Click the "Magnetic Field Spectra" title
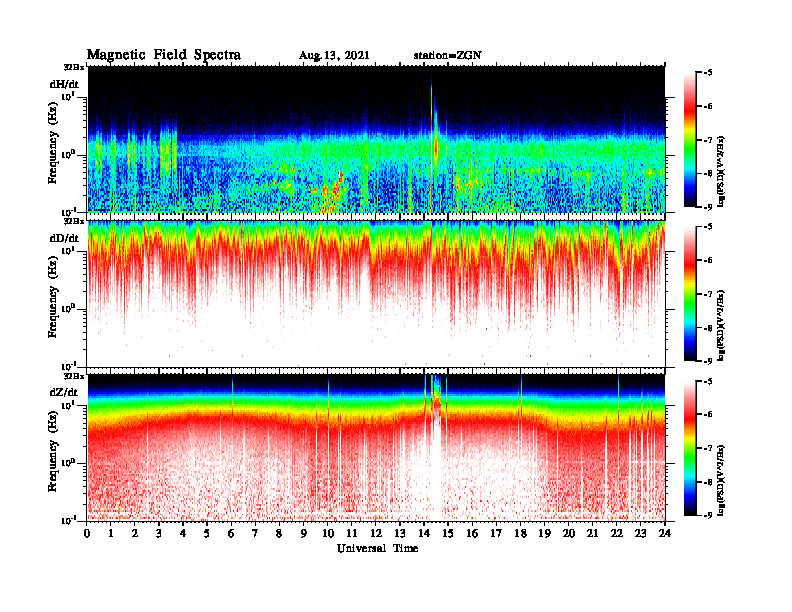 [x=164, y=55]
